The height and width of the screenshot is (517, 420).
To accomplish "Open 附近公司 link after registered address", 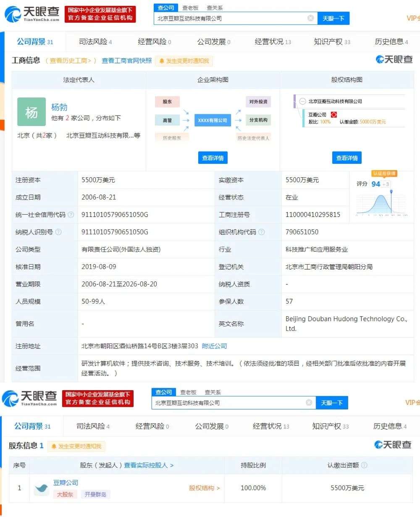I will (214, 346).
